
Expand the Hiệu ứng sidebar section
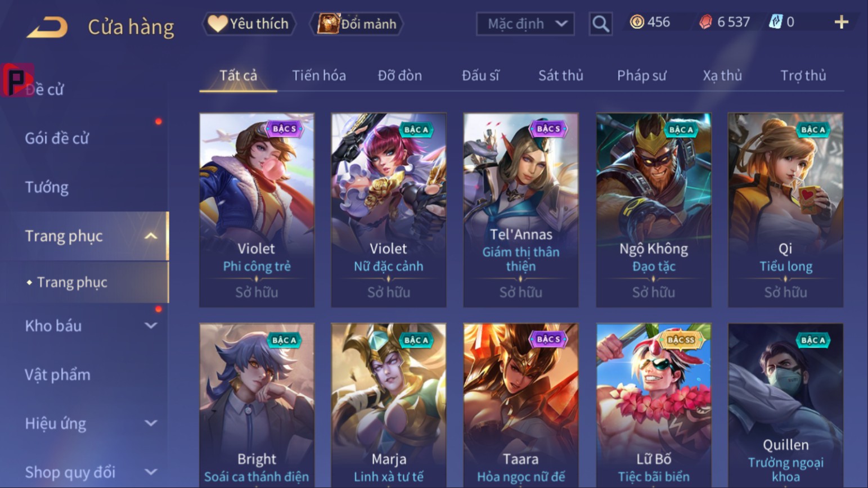pos(151,423)
